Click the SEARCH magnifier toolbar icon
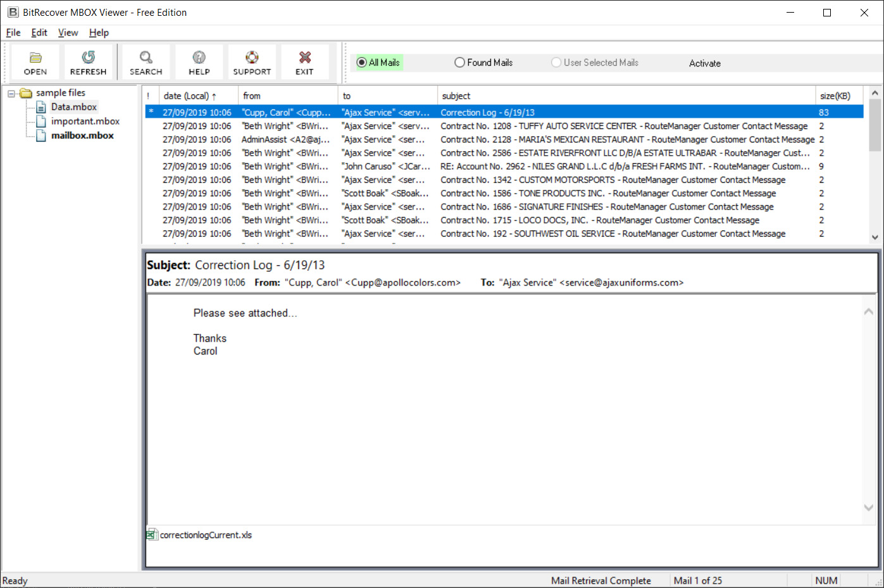The width and height of the screenshot is (884, 588). [x=146, y=58]
